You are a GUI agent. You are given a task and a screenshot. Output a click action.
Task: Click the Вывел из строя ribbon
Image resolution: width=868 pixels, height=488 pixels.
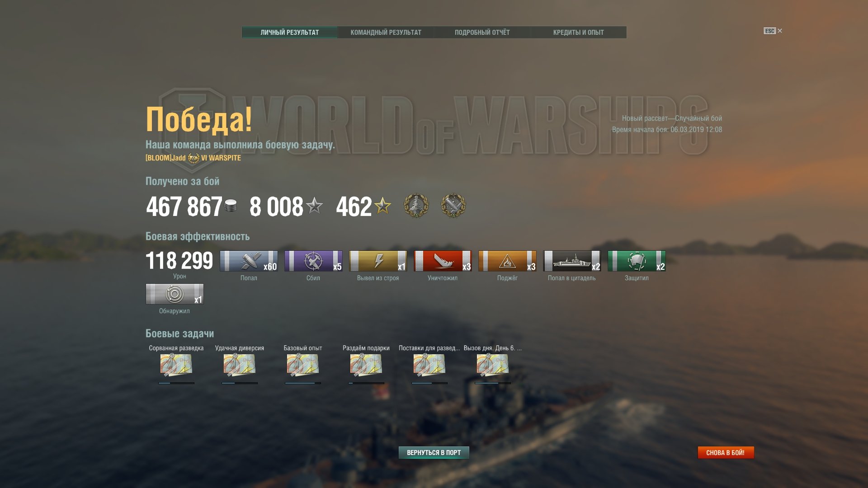point(378,261)
